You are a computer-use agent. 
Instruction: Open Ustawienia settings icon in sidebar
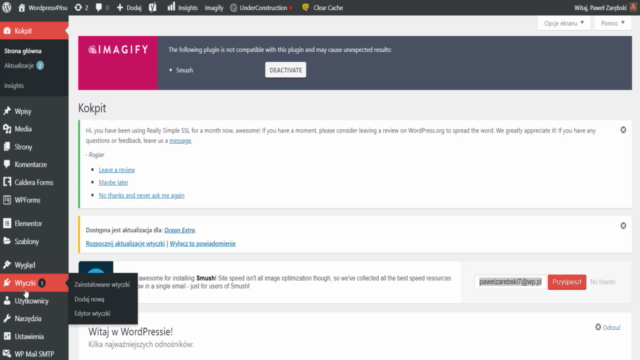pyautogui.click(x=7, y=336)
